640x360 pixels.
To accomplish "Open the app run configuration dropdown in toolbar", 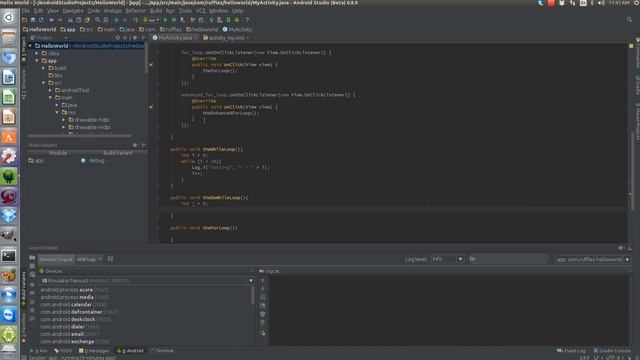I will [x=151, y=20].
